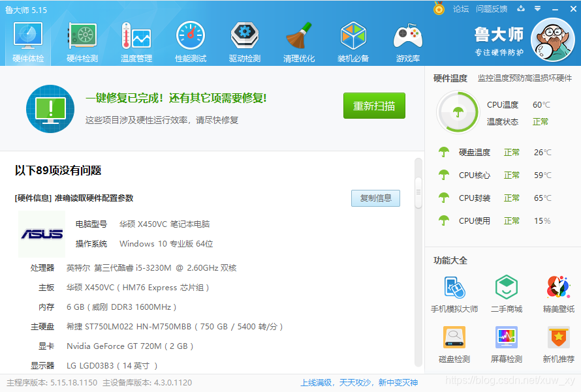Go to the 性能测试 performance test tab
This screenshot has height=392, width=581.
click(x=191, y=42)
